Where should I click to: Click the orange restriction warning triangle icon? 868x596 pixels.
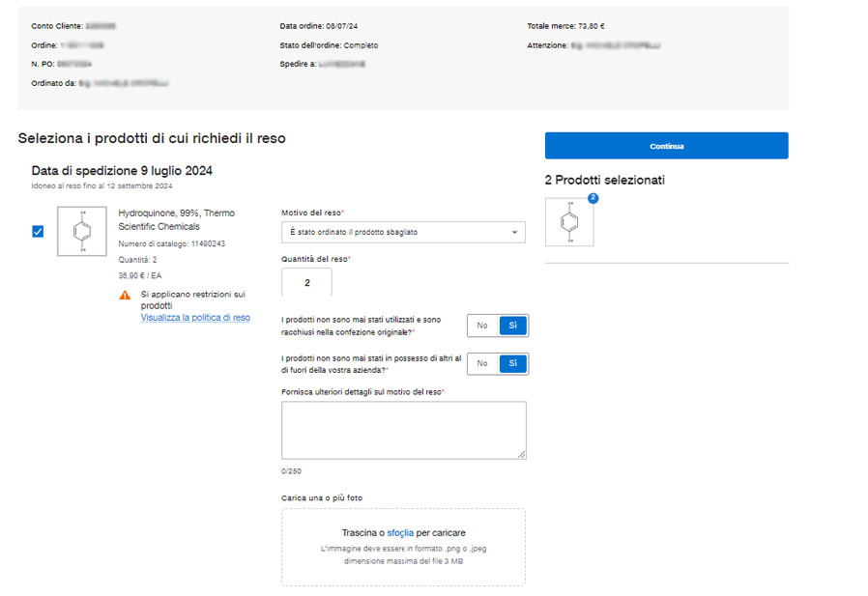coord(125,295)
